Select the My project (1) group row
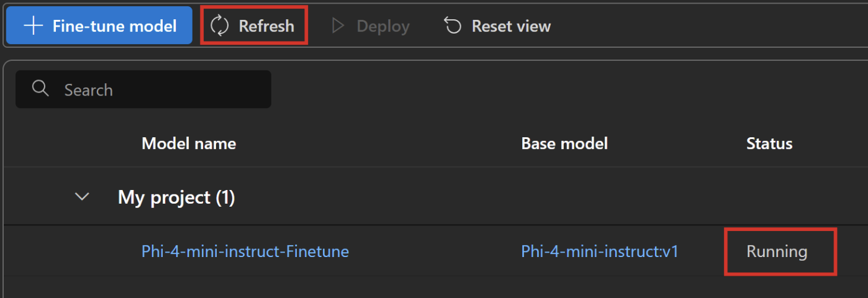Image resolution: width=868 pixels, height=298 pixels. point(436,197)
